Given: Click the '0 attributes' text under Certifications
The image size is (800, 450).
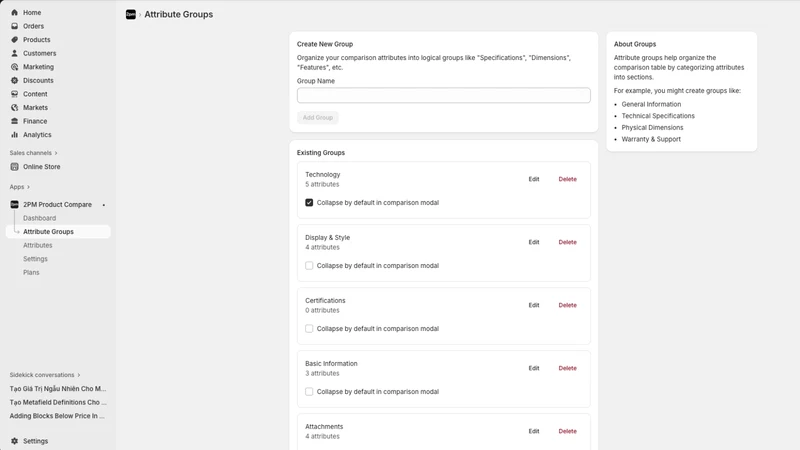Looking at the screenshot, I should [322, 310].
